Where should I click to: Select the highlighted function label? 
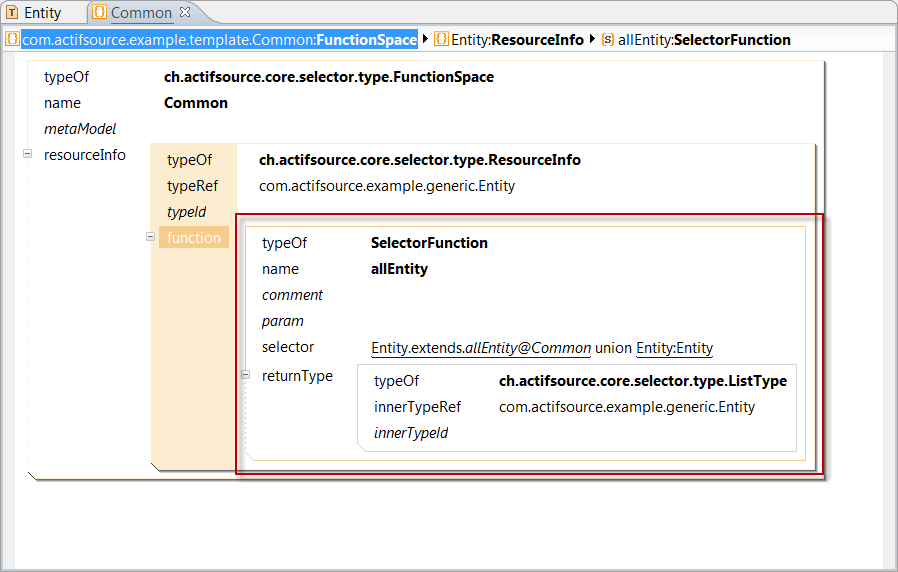tap(194, 238)
